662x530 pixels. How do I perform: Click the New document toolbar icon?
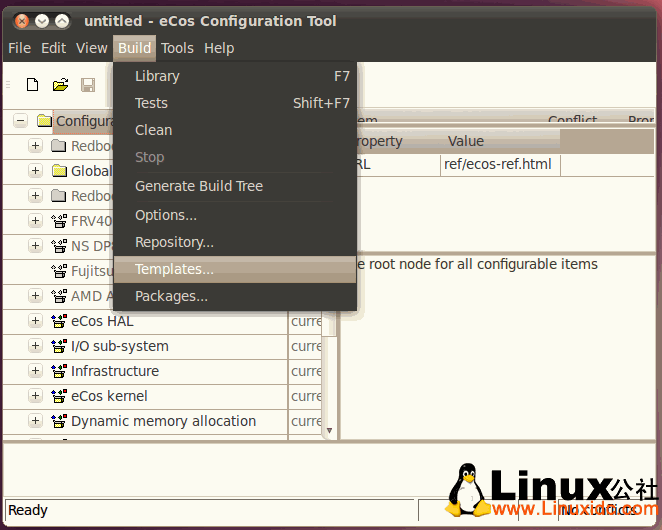33,85
